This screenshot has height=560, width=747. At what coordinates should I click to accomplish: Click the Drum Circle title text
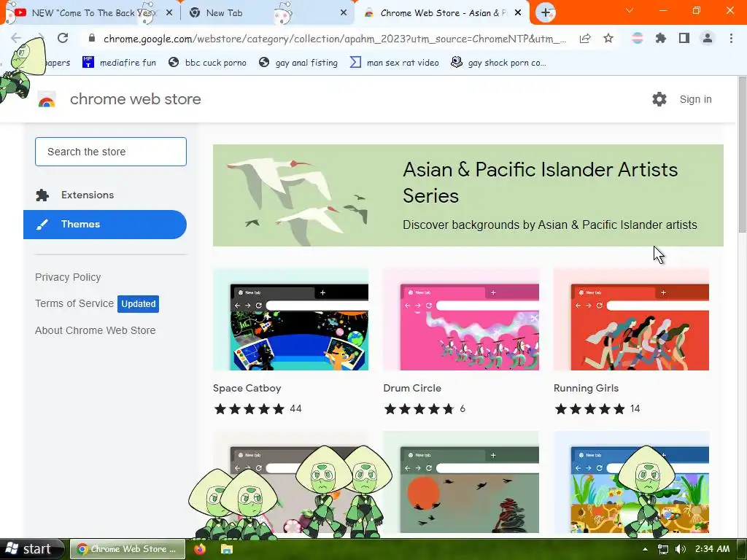click(x=412, y=388)
